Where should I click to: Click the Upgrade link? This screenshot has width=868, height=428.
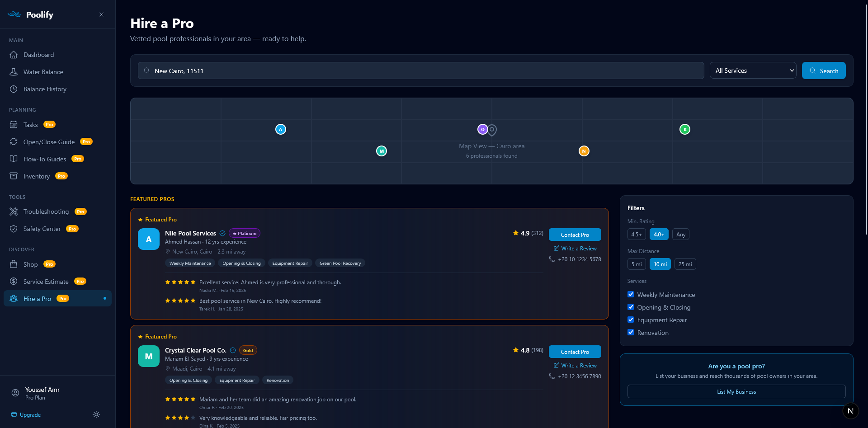26,414
